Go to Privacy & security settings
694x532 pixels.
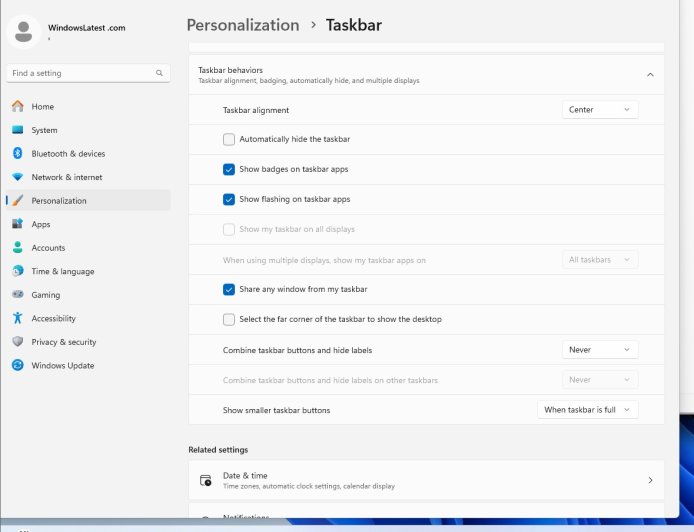click(x=63, y=342)
